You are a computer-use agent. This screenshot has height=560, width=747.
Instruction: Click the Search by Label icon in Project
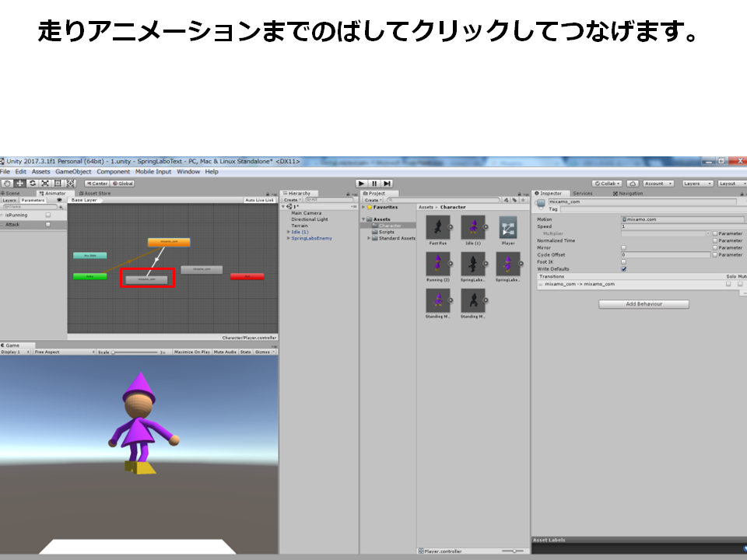coord(514,201)
